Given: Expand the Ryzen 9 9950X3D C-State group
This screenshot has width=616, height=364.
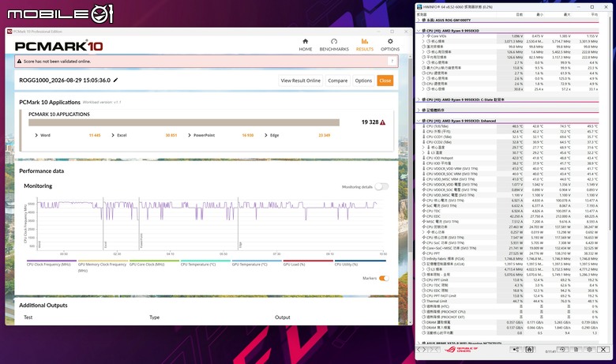Looking at the screenshot, I should tap(419, 99).
